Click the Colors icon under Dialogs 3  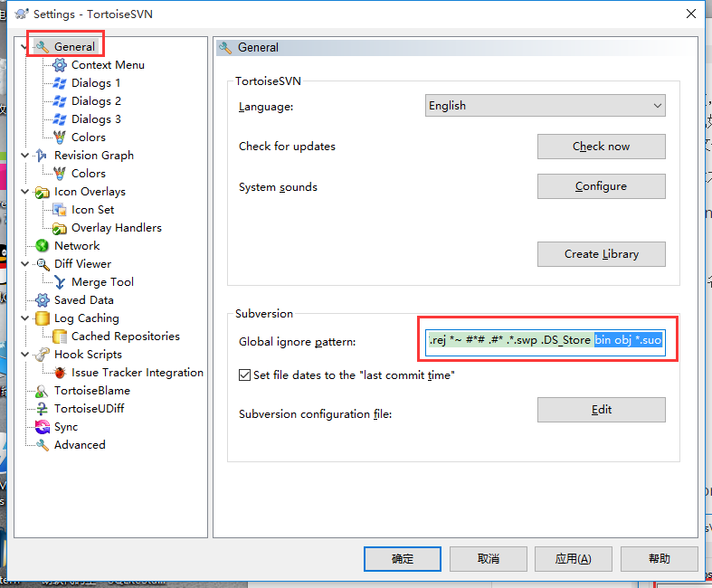click(x=60, y=138)
